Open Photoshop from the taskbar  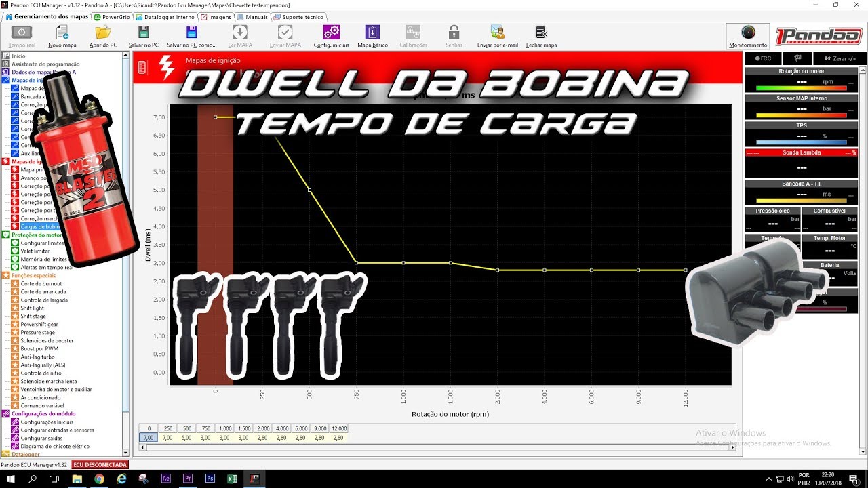(210, 479)
